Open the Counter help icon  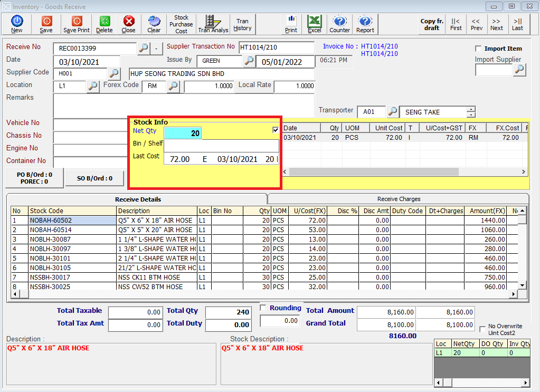click(x=339, y=24)
